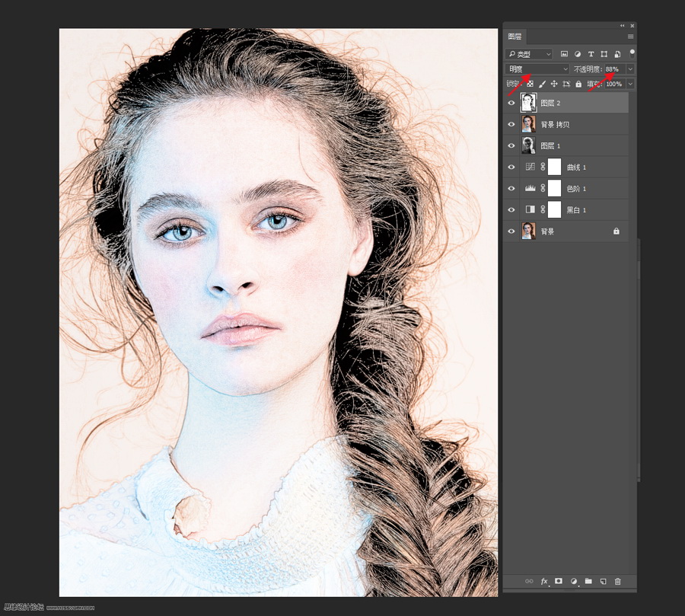Select layer name 背景 拷贝
685x616 pixels.
556,125
